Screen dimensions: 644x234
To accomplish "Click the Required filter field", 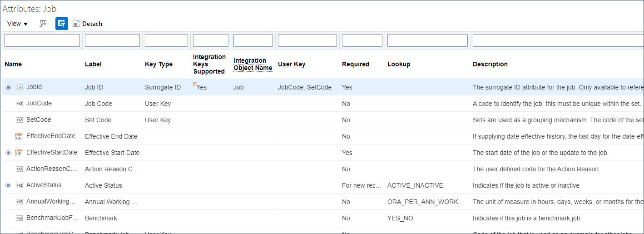I will coord(362,40).
